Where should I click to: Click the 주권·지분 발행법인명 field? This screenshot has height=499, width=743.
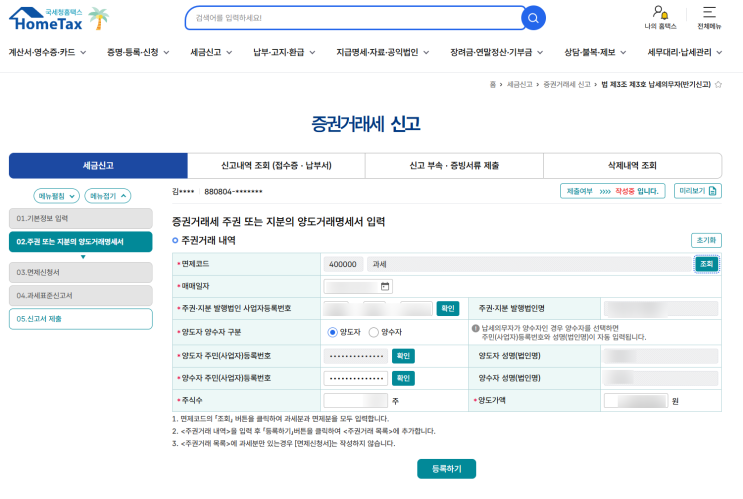661,308
